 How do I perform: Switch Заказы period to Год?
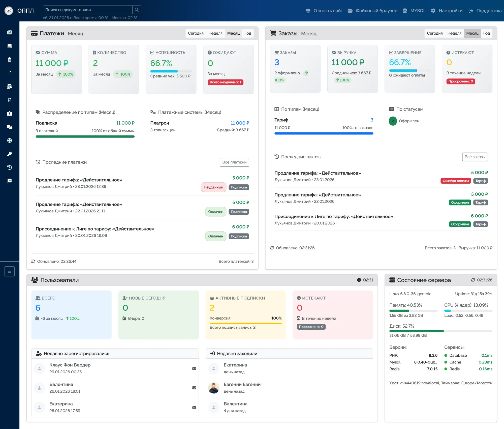coord(486,33)
